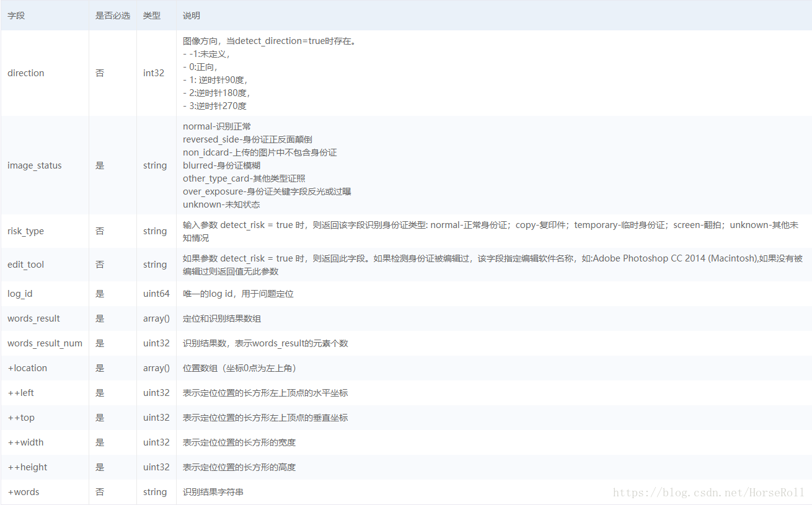The image size is (812, 505).
Task: Click the 字段 column header
Action: pyautogui.click(x=16, y=15)
